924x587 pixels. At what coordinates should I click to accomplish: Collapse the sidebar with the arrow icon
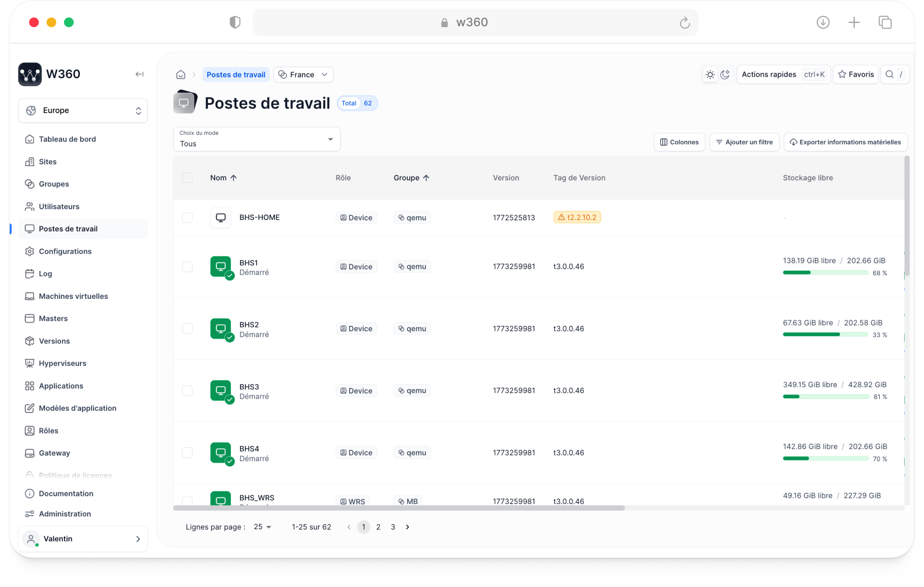[140, 74]
